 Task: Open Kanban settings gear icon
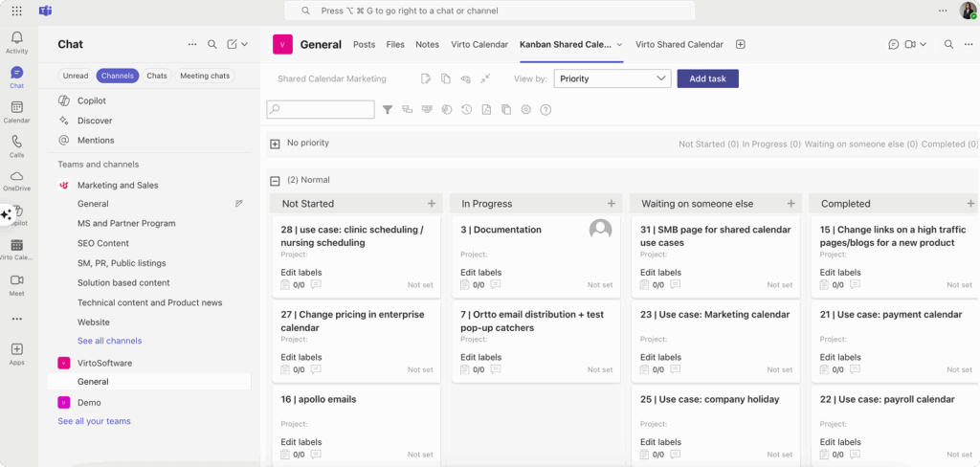point(526,110)
